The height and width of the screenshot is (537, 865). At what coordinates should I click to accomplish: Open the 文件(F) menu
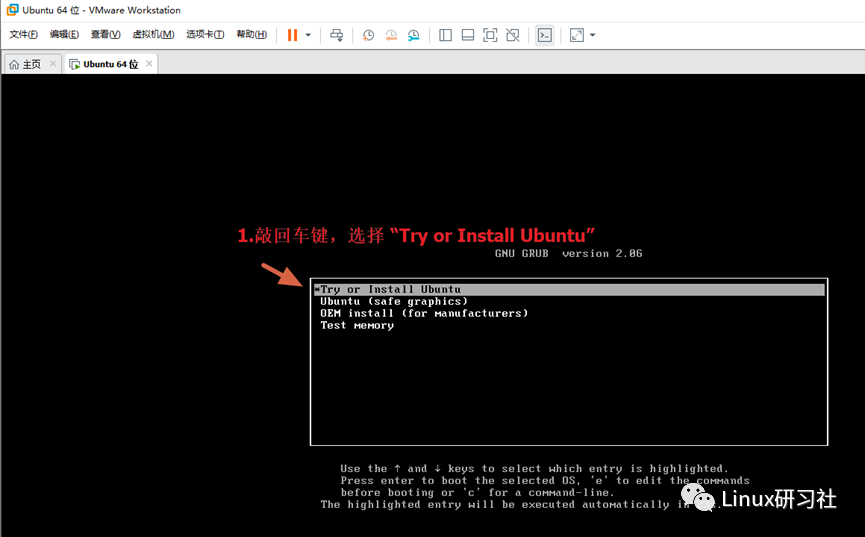point(24,35)
